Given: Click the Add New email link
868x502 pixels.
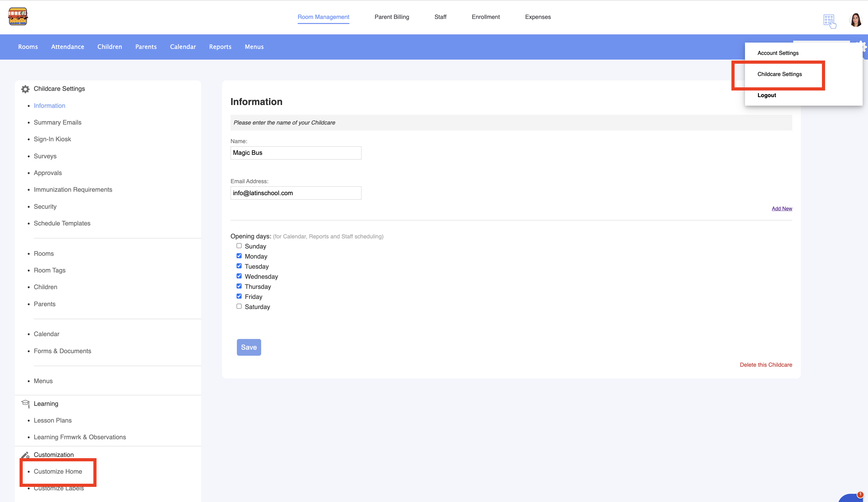Looking at the screenshot, I should (x=782, y=209).
